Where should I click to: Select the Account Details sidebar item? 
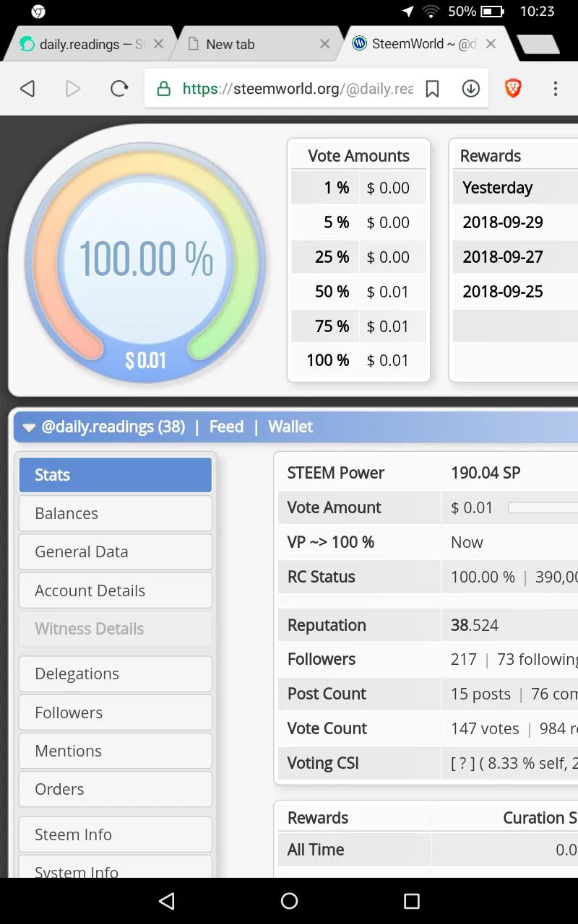(116, 590)
